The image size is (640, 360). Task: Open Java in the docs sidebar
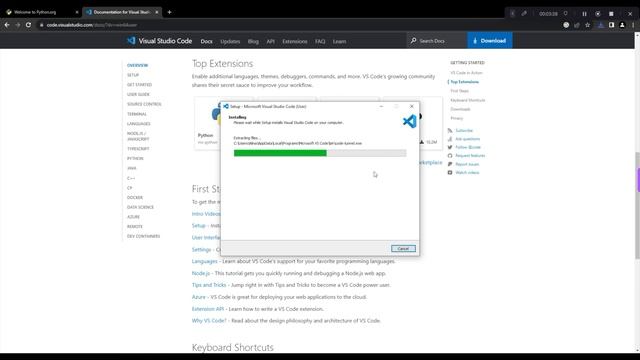131,168
